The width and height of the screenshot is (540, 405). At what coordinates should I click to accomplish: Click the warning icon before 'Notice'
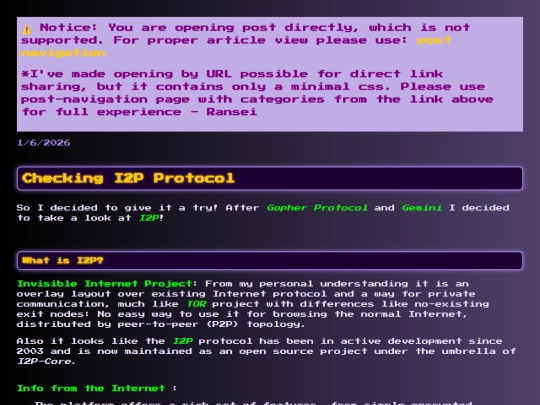pos(27,29)
